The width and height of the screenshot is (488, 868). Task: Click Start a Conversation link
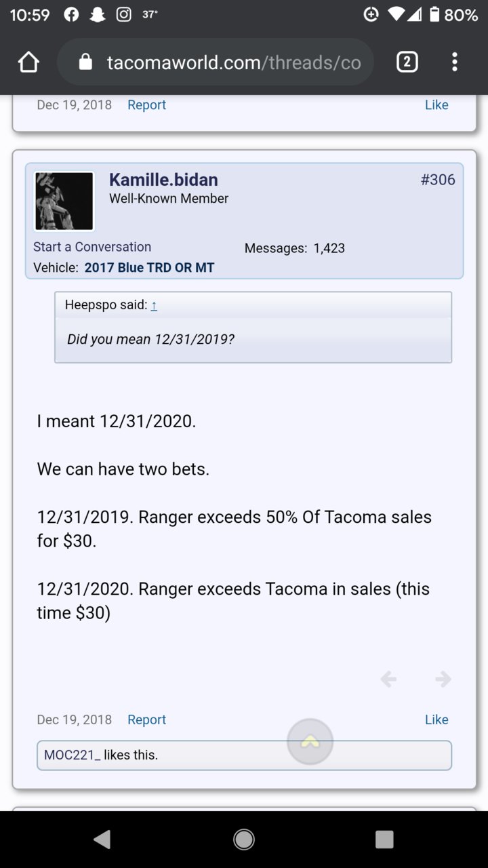pos(92,247)
